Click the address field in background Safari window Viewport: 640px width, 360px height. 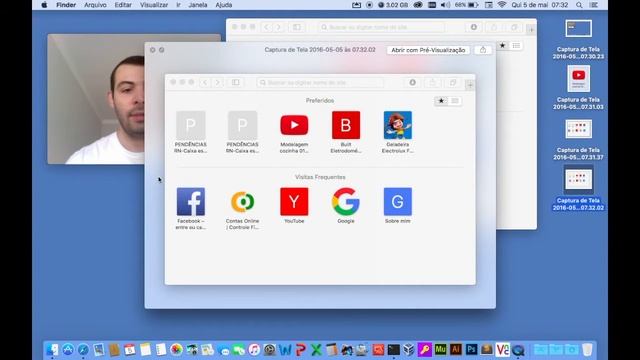(381, 27)
